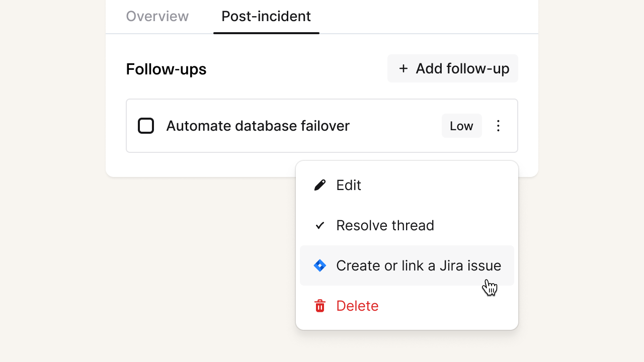
Task: Click Add follow-up
Action: point(452,68)
